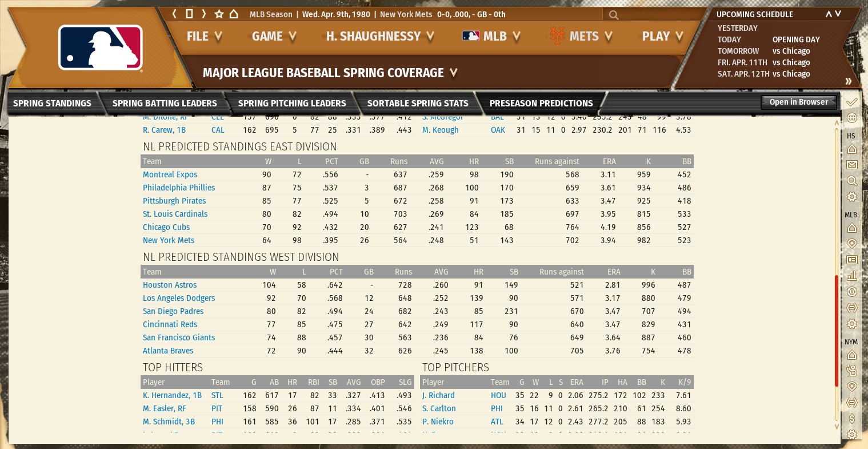Click the forward arrow navigation icon
The height and width of the screenshot is (449, 868).
[203, 14]
